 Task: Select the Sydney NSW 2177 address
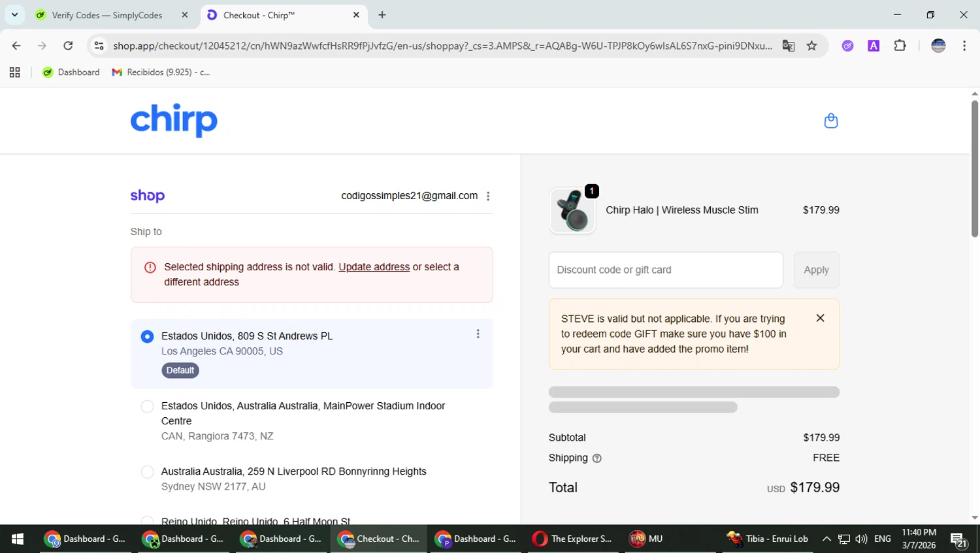click(148, 472)
